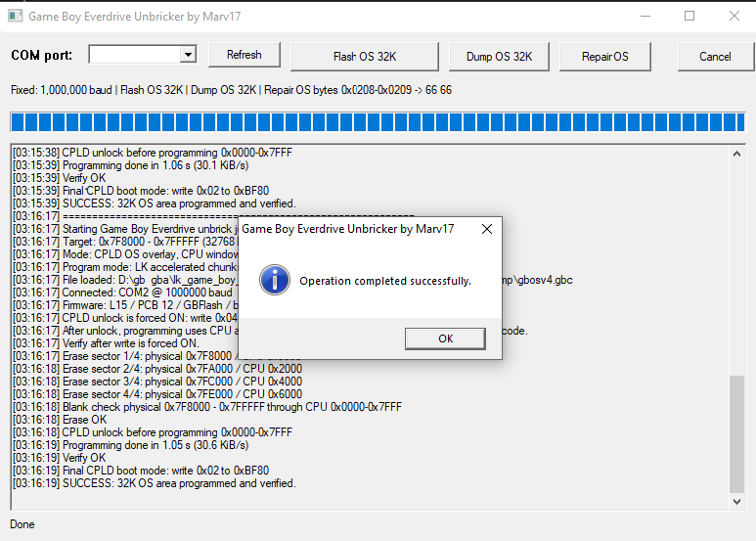Click log line 'Programming done in 1.05 s'
The image size is (756, 541).
coord(131,445)
